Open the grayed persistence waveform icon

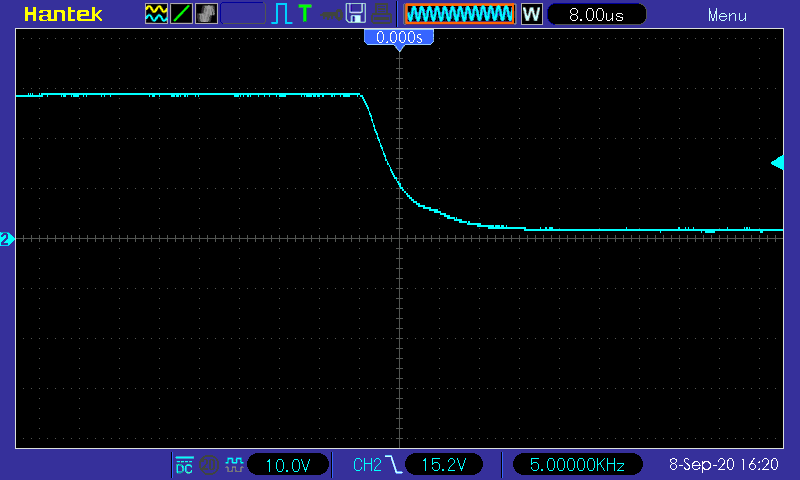[206, 14]
